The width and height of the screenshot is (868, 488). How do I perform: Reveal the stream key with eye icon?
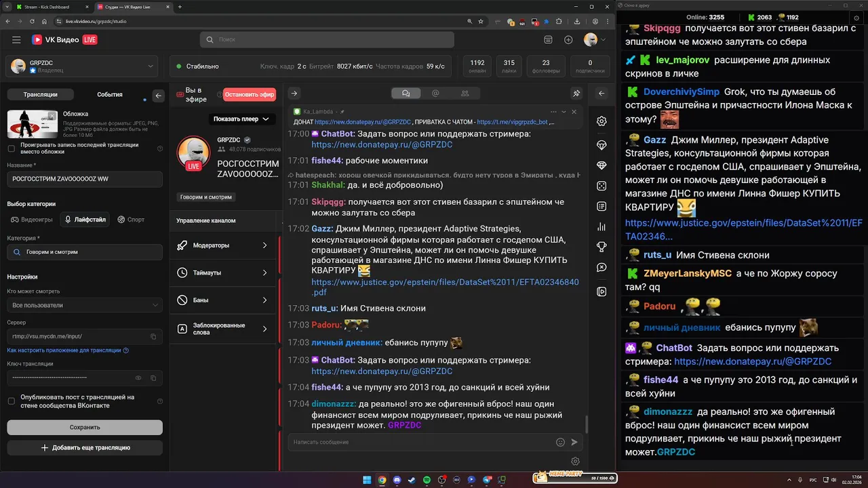tap(138, 378)
